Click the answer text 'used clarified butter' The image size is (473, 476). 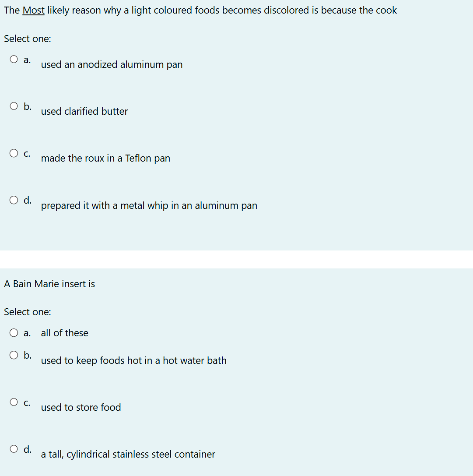coord(84,111)
